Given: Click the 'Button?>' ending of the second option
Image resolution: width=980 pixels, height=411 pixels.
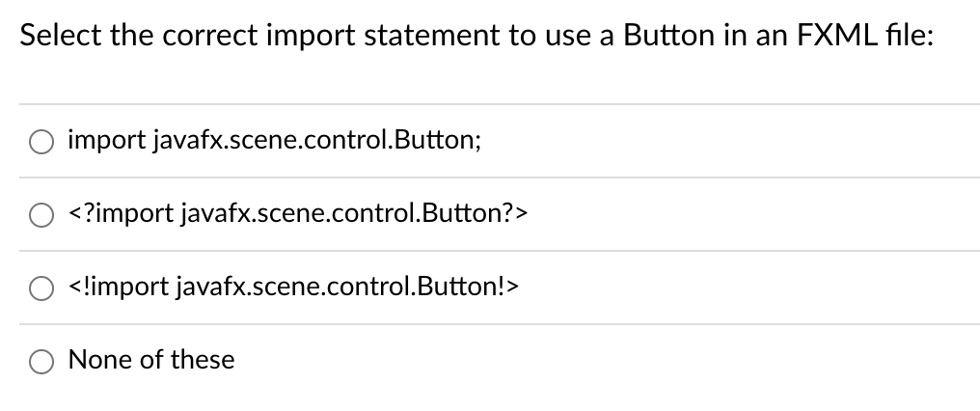Looking at the screenshot, I should [x=475, y=214].
